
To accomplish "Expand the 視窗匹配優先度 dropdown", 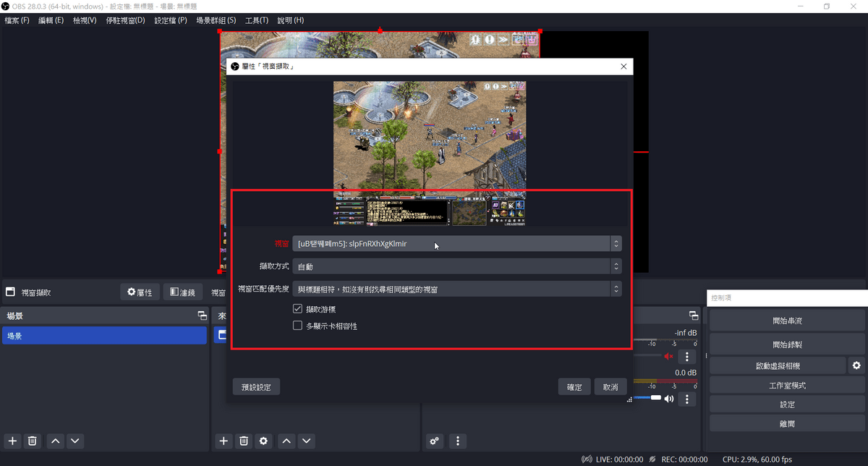I will click(457, 289).
